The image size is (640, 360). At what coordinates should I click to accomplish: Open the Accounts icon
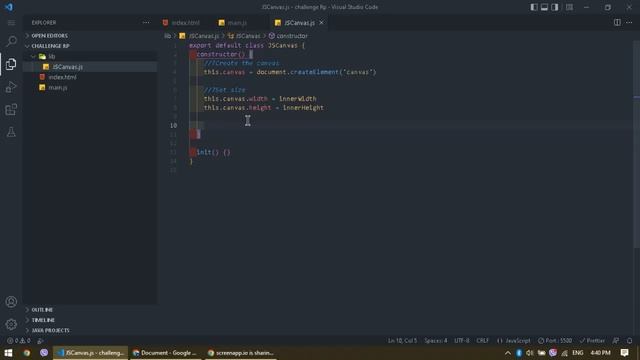point(11,302)
